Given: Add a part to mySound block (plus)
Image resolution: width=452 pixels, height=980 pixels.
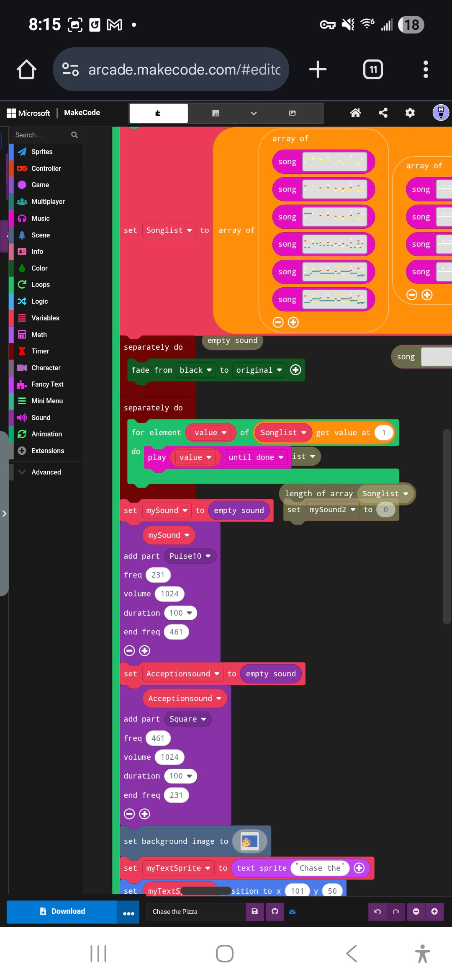Looking at the screenshot, I should [x=144, y=650].
